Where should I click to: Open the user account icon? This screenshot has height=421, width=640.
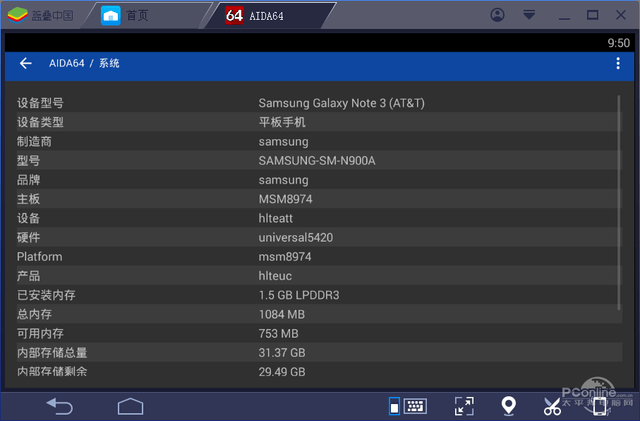pyautogui.click(x=497, y=15)
